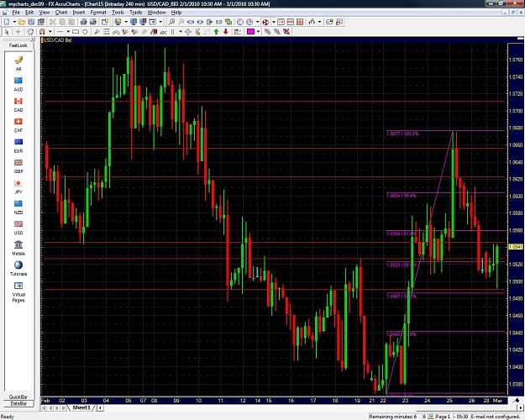This screenshot has width=525, height=420.
Task: Open the Edit menu
Action: click(x=29, y=13)
